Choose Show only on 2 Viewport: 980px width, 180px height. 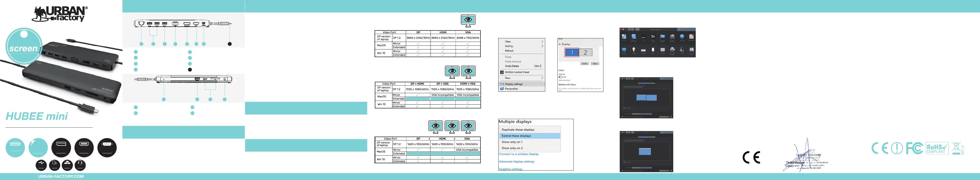529,148
